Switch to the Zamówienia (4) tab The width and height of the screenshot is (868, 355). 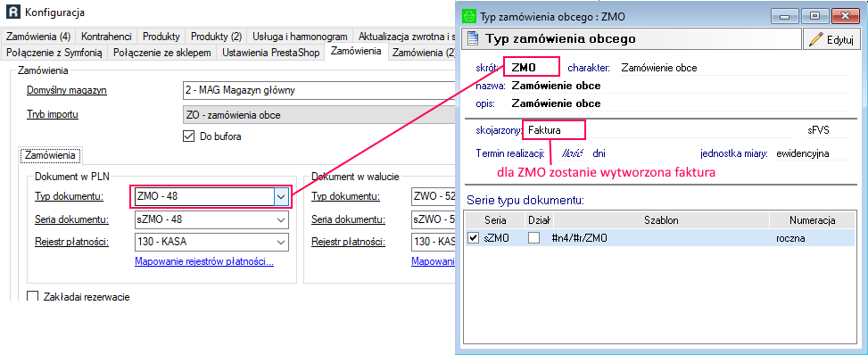pos(38,37)
